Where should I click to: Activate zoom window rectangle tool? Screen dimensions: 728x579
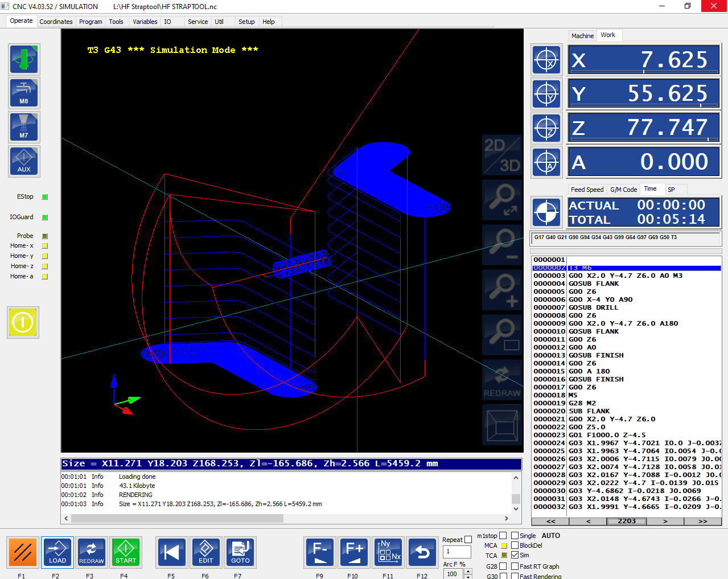[x=502, y=335]
